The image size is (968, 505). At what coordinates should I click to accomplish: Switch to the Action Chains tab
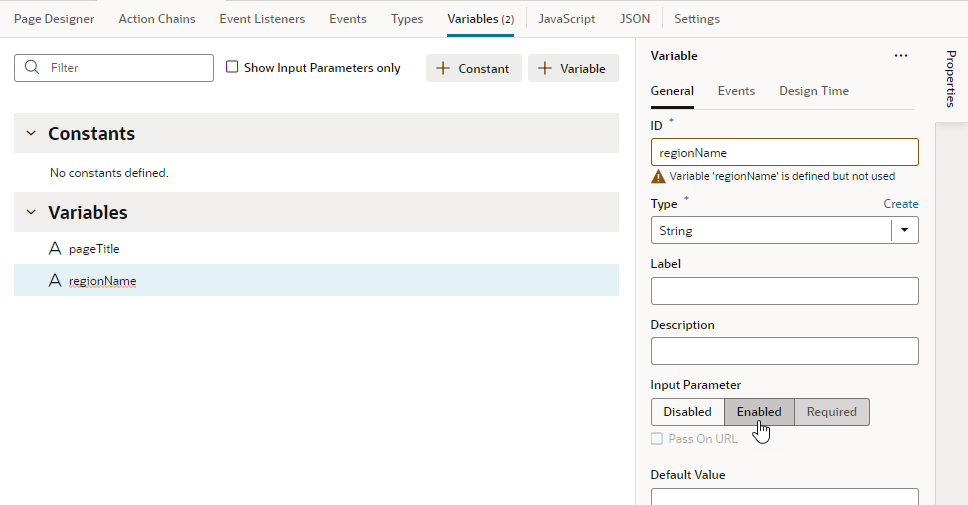pyautogui.click(x=157, y=19)
